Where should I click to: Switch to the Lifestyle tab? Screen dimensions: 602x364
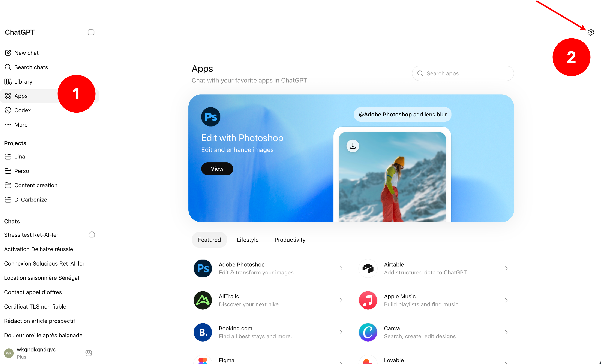pos(248,240)
